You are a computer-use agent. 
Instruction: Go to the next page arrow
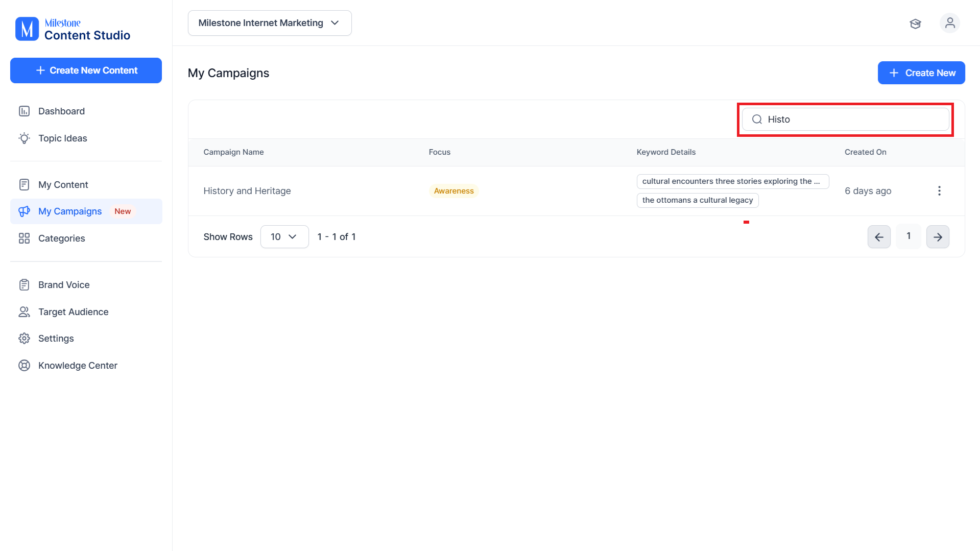(x=938, y=237)
